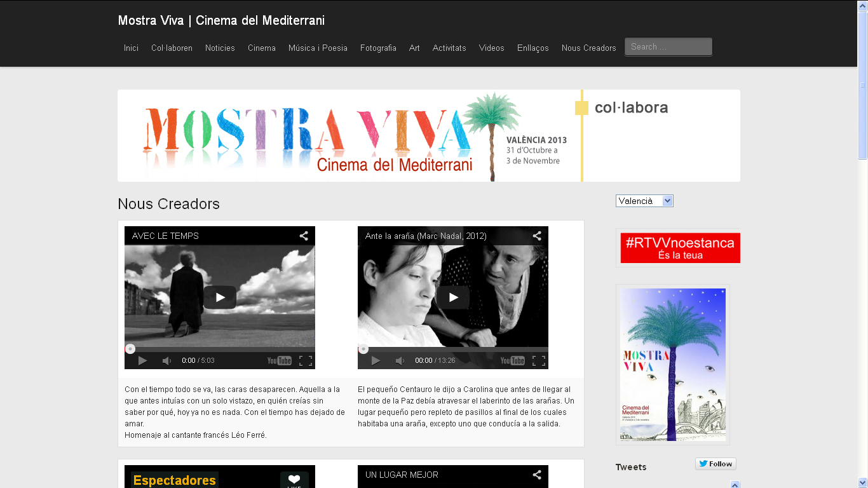Share the UN LUGAR MEJOR video
868x488 pixels.
click(537, 475)
